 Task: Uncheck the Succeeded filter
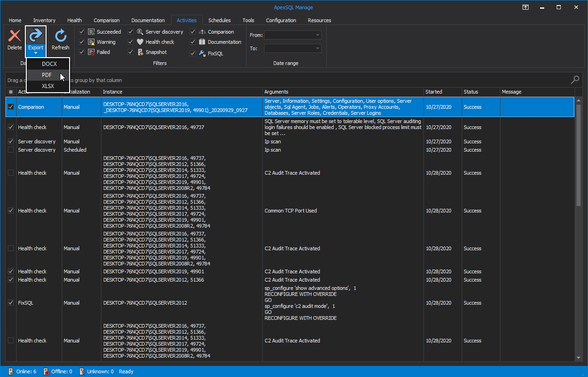coord(82,31)
